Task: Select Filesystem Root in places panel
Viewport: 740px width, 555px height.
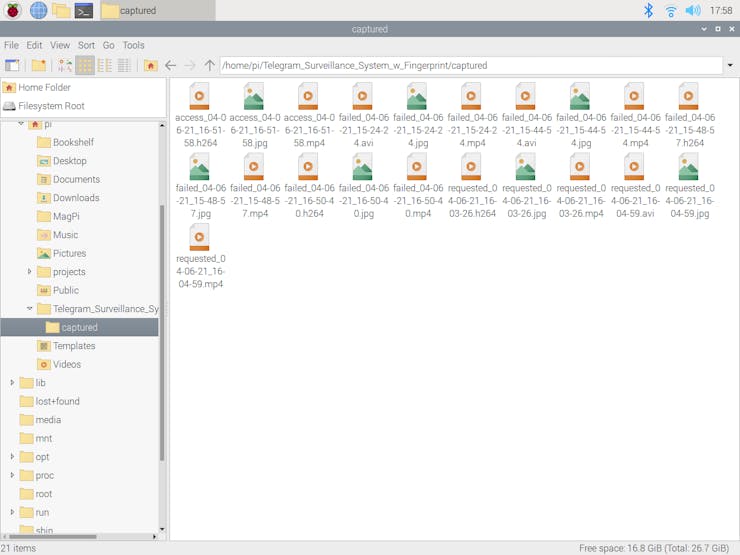Action: pyautogui.click(x=50, y=106)
